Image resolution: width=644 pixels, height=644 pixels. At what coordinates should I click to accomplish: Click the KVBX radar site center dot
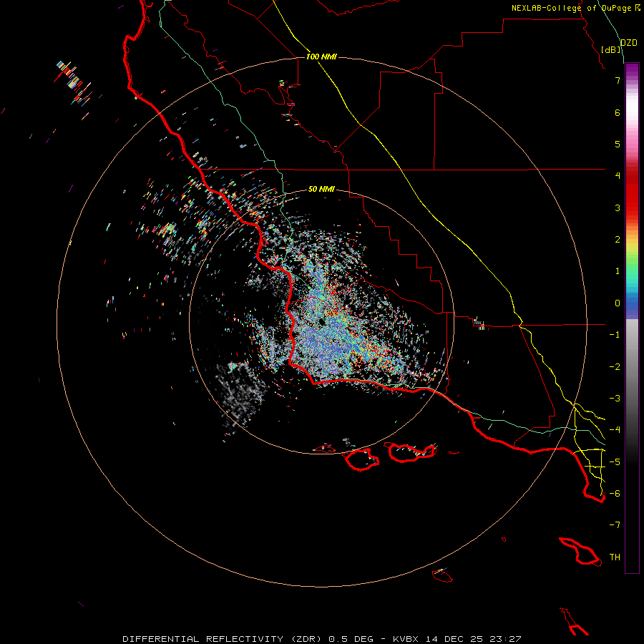(x=322, y=322)
